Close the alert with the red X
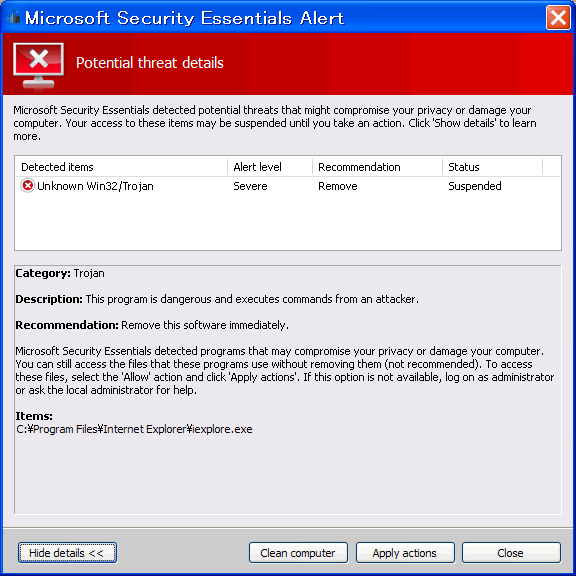 (x=558, y=17)
